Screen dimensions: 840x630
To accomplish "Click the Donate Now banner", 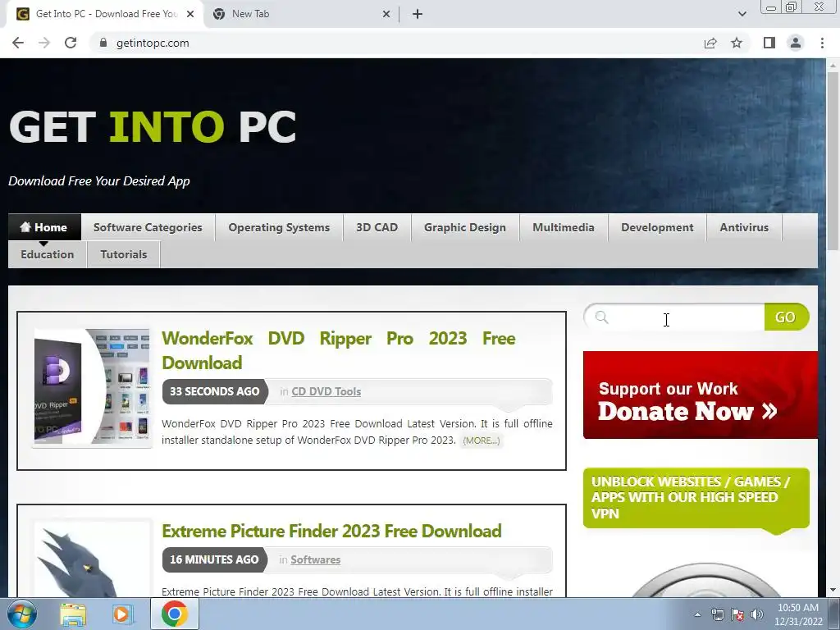I will coord(701,395).
